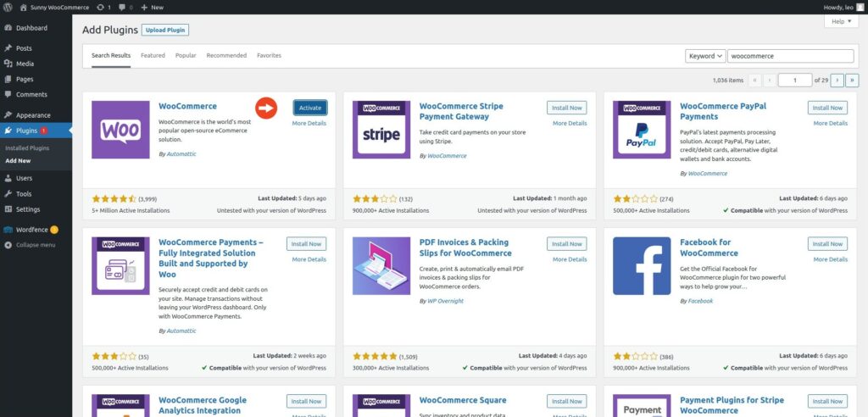Open Automattic author link under WooCommerce
The width and height of the screenshot is (868, 417).
pyautogui.click(x=181, y=154)
